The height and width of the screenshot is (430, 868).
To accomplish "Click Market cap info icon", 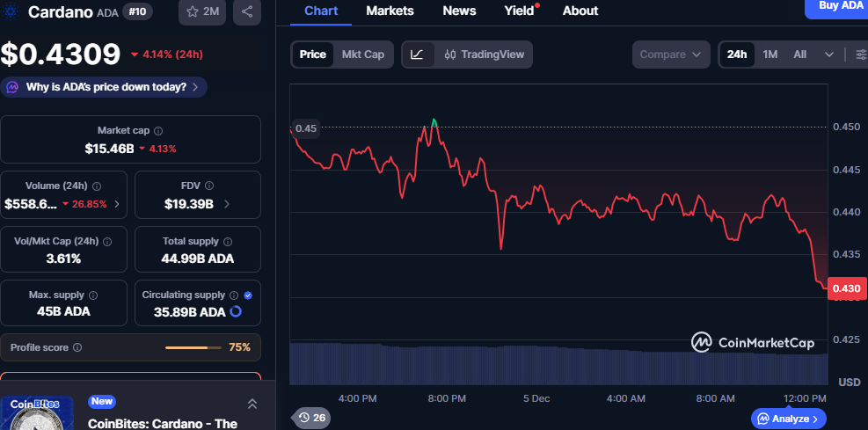I will click(x=158, y=130).
